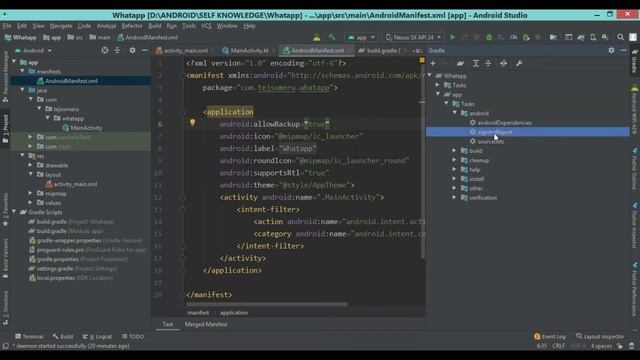
Task: Expand the drawable folder
Action: click(31, 165)
